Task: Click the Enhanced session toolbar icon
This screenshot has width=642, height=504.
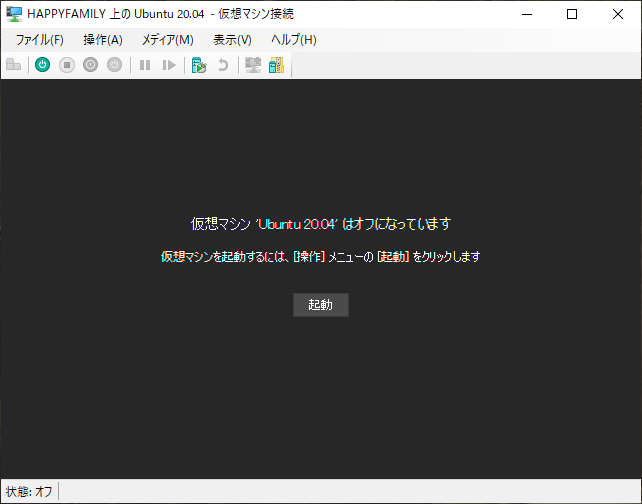Action: coord(253,65)
